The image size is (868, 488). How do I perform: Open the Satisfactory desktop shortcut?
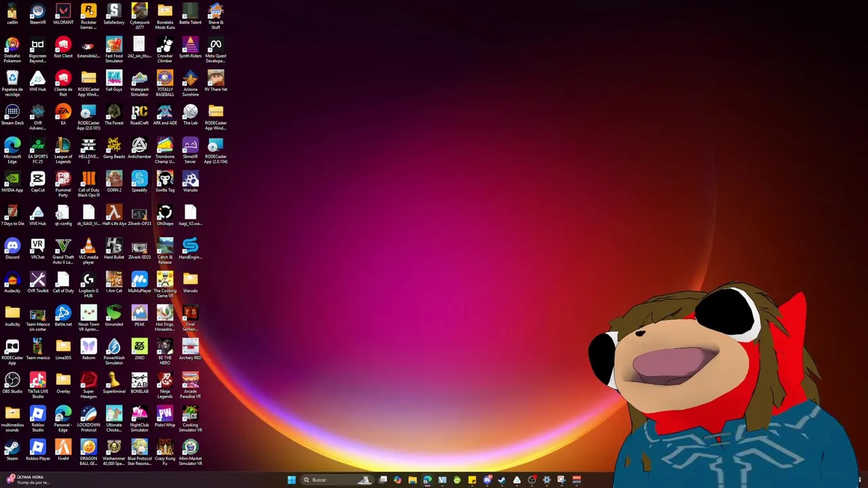click(114, 15)
